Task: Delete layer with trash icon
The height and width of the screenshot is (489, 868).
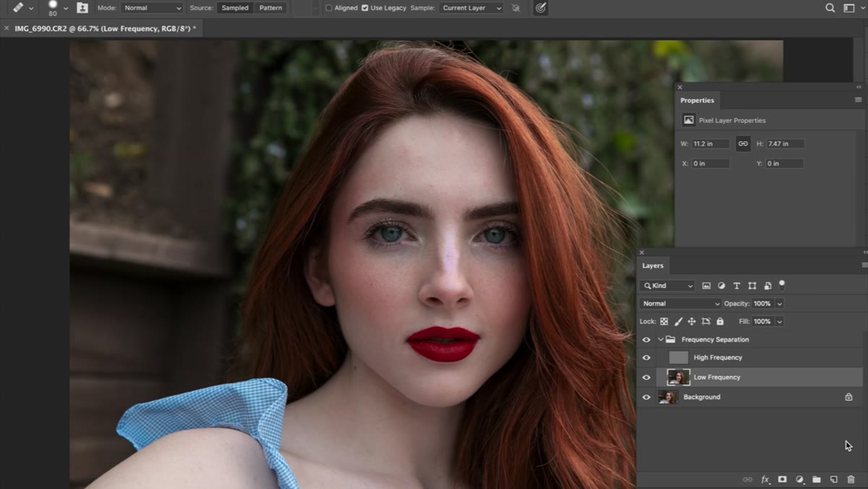Action: [x=851, y=480]
